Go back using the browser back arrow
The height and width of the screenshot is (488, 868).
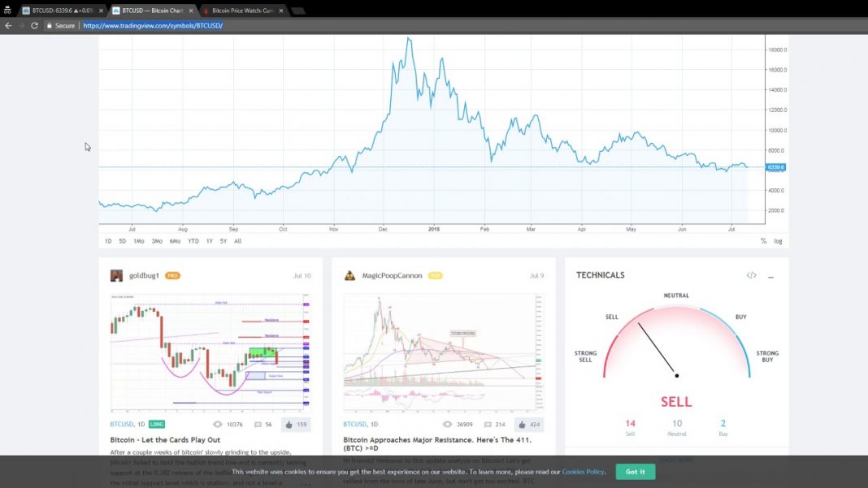(8, 25)
